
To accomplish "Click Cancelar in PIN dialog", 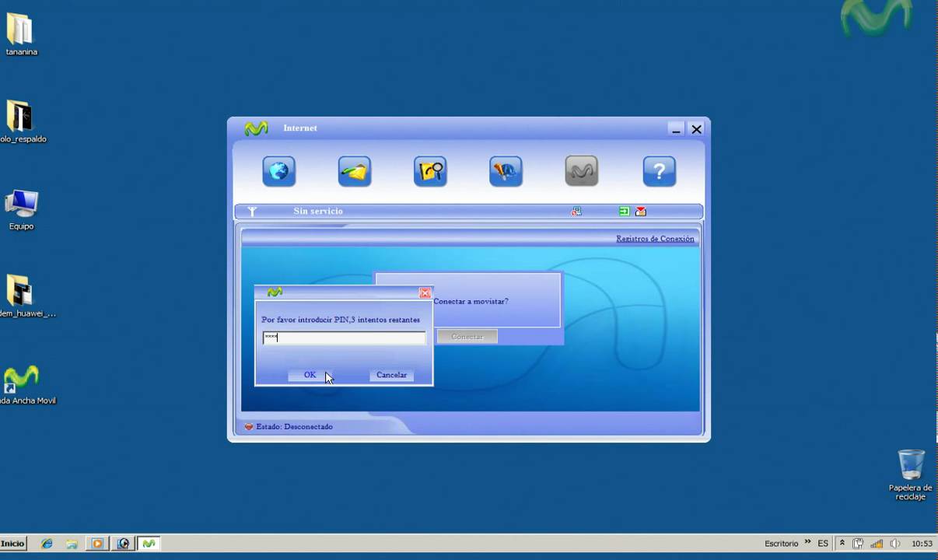I will [391, 375].
